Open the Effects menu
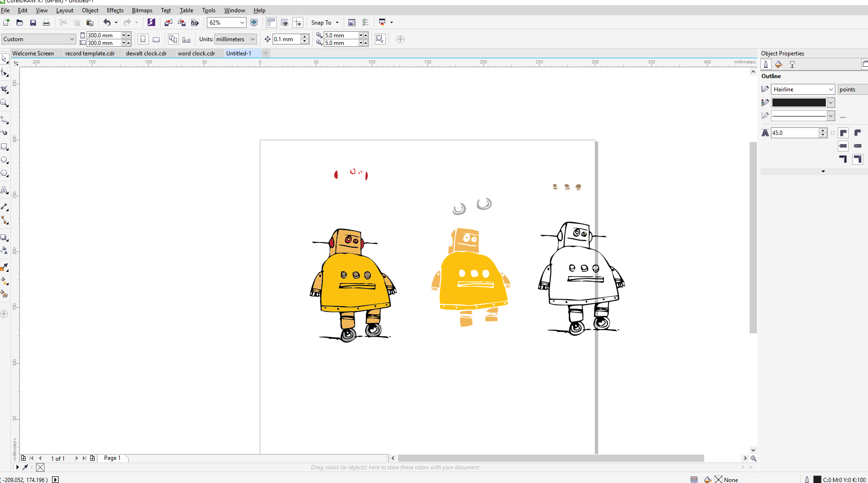Image resolution: width=868 pixels, height=483 pixels. (115, 10)
